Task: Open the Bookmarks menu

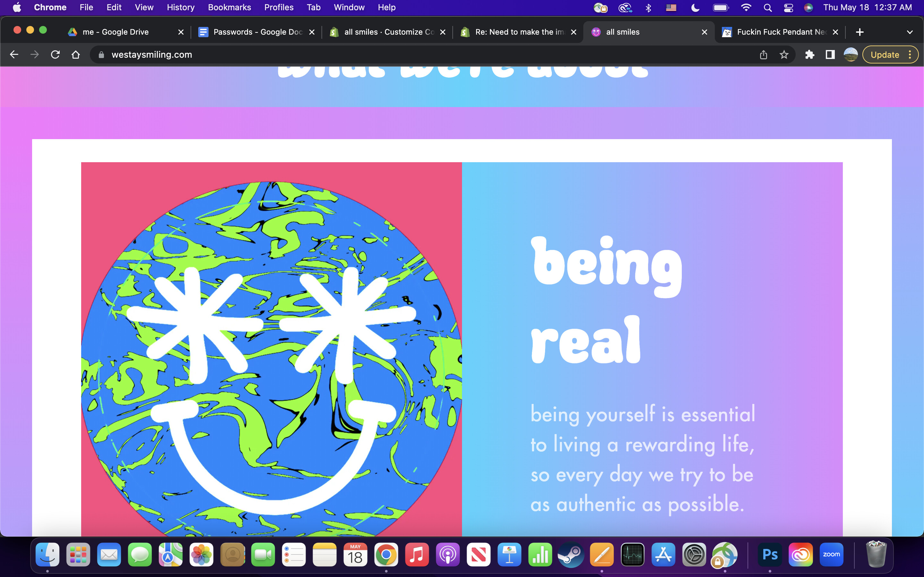Action: (x=229, y=8)
